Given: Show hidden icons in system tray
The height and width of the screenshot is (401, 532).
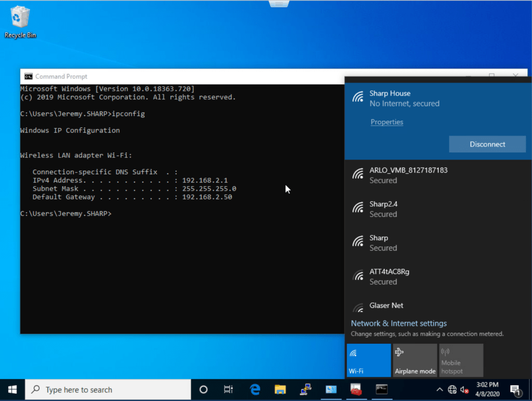Looking at the screenshot, I should click(x=440, y=390).
